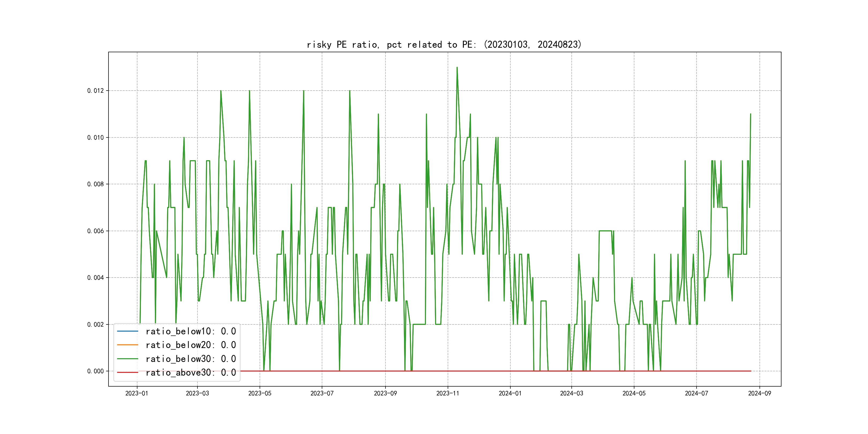Select the ratio_below10: 0.0 legend label
868x434 pixels.
tap(191, 331)
